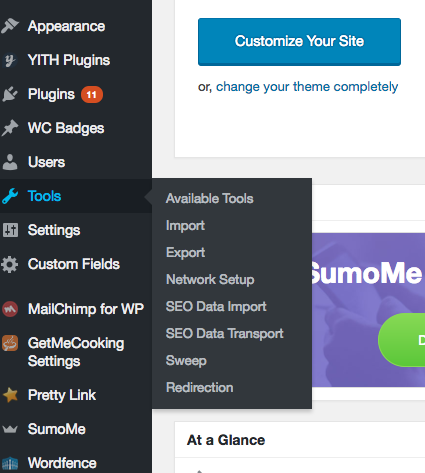The height and width of the screenshot is (473, 425).
Task: Click the orange Plugins update count badge
Action: point(92,95)
